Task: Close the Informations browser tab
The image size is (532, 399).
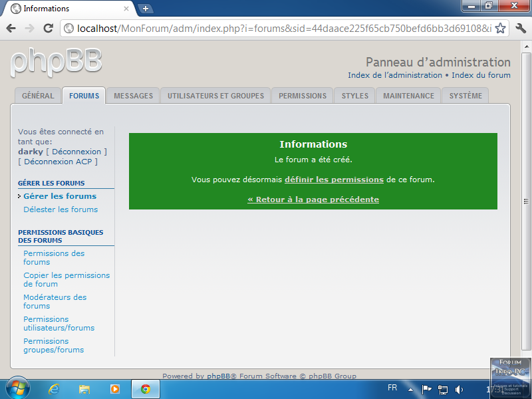Action: (x=126, y=9)
